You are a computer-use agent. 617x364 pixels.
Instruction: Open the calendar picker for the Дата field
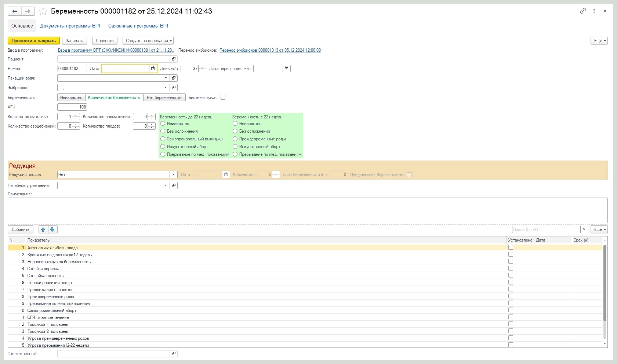coord(153,69)
